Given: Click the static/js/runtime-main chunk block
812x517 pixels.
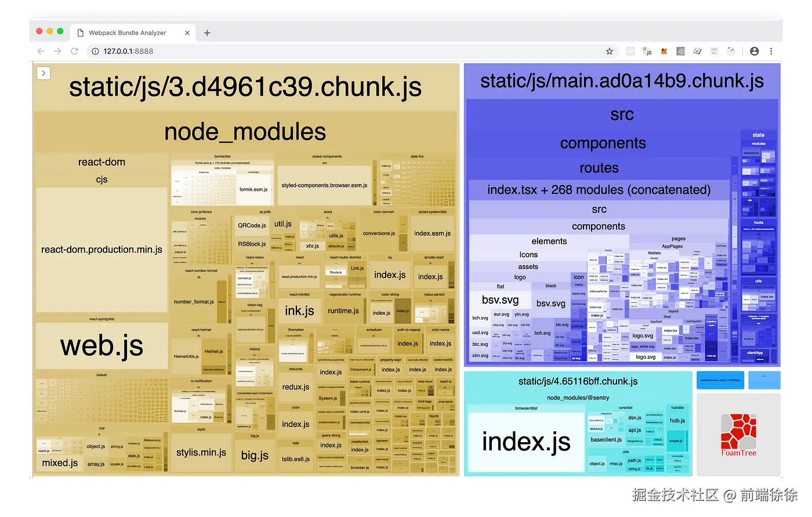Looking at the screenshot, I should [x=720, y=381].
